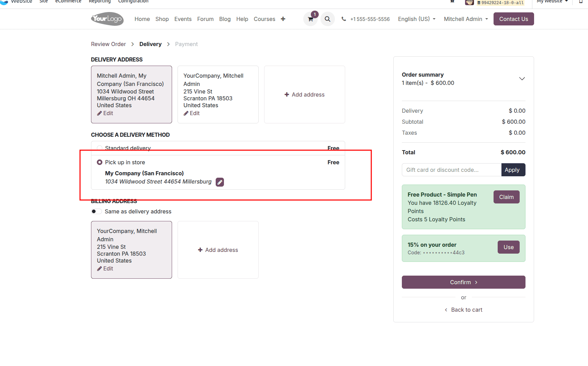This screenshot has width=588, height=366.
Task: Click the gift card or discount code field
Action: (450, 169)
